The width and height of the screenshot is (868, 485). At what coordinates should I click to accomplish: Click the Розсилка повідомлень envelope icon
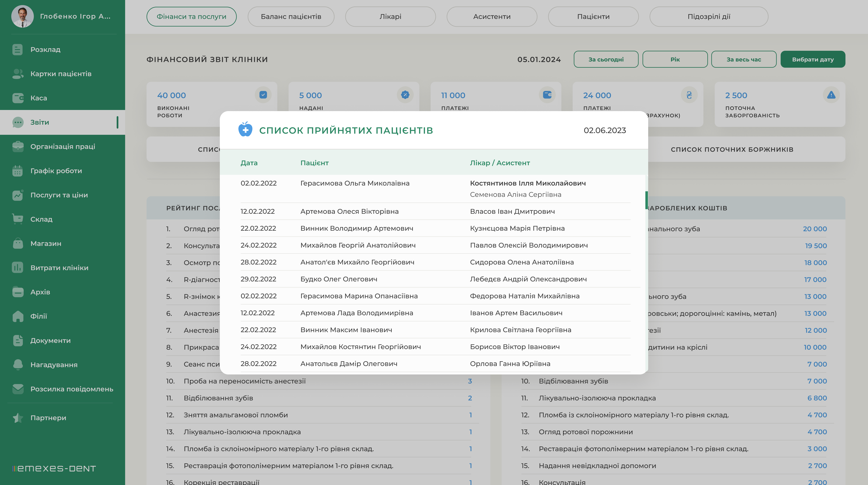17,389
